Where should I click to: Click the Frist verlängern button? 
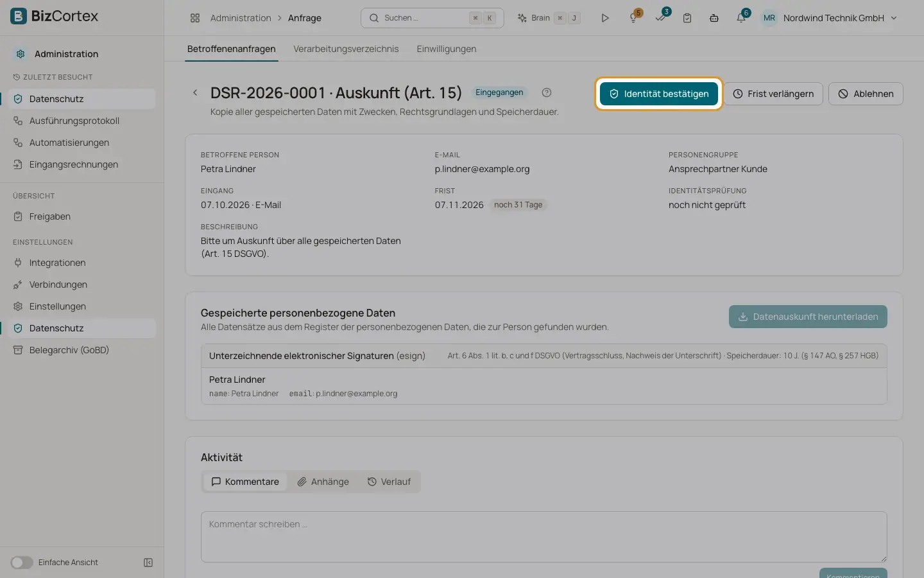773,94
